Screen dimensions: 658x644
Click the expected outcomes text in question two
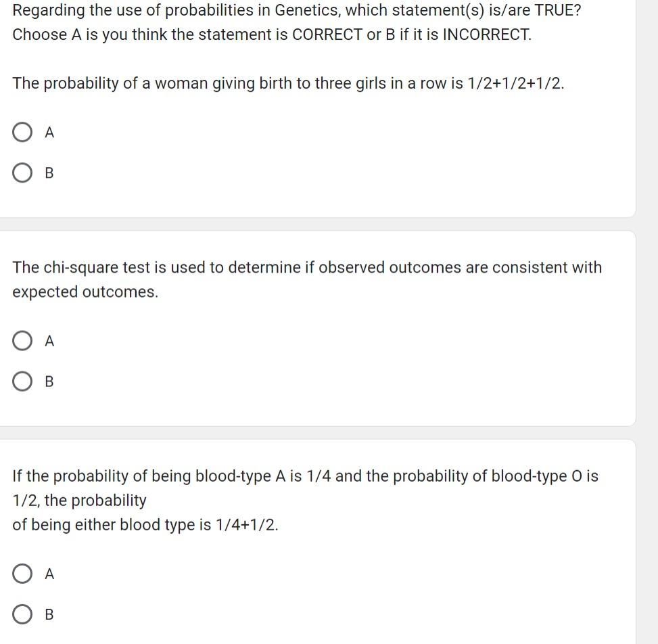coord(85,292)
